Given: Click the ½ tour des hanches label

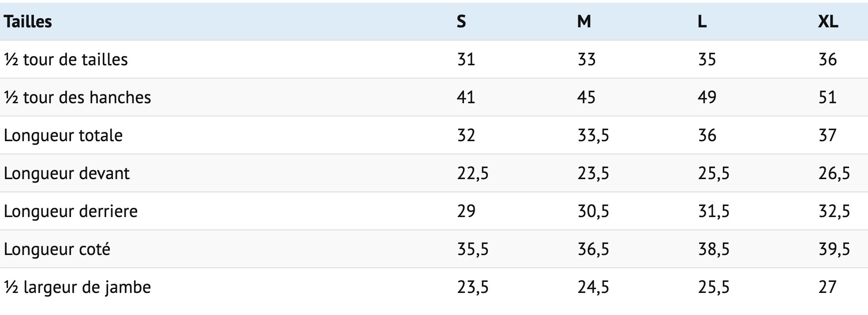Looking at the screenshot, I should pyautogui.click(x=77, y=97).
